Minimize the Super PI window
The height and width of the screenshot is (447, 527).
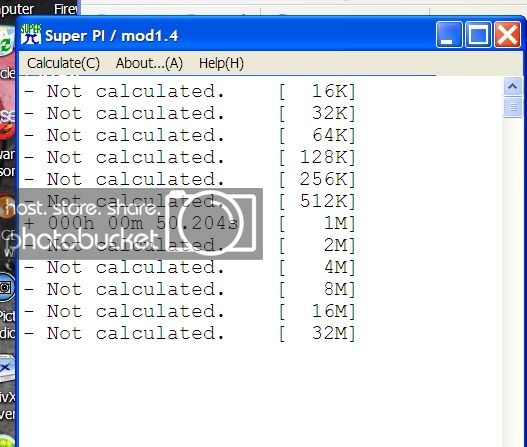[x=449, y=34]
